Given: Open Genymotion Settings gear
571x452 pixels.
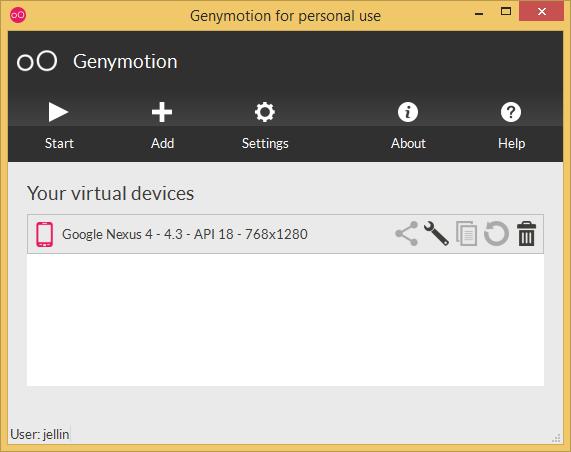Looking at the screenshot, I should [x=265, y=126].
